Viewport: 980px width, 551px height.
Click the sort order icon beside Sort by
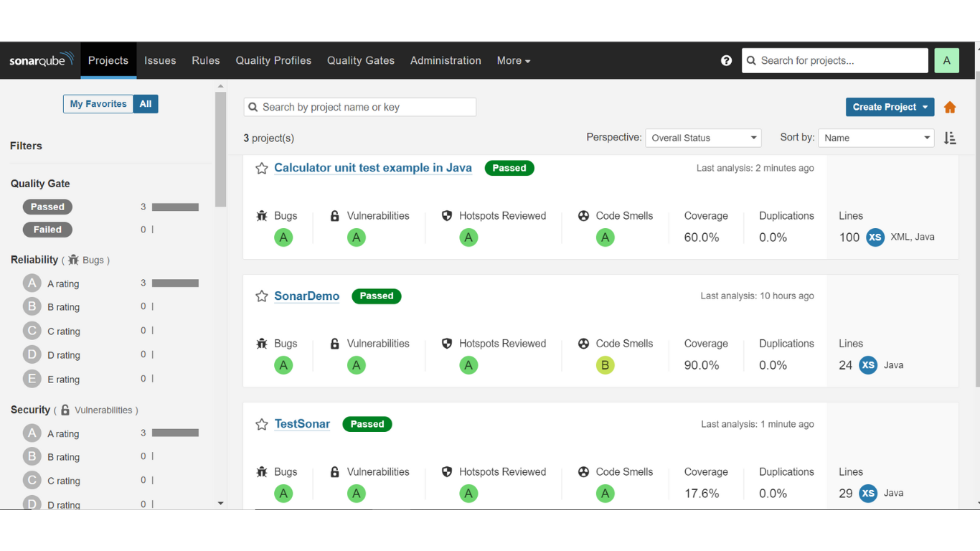pyautogui.click(x=950, y=138)
